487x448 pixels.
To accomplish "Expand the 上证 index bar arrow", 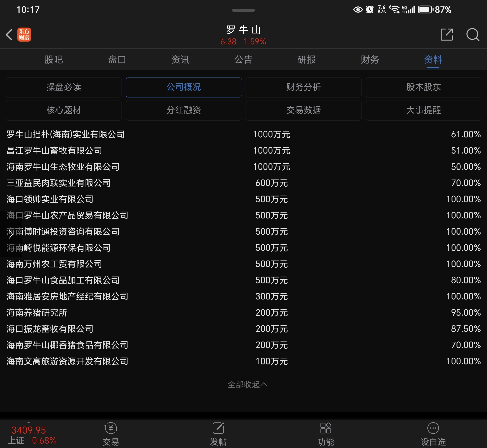I will tap(29, 423).
